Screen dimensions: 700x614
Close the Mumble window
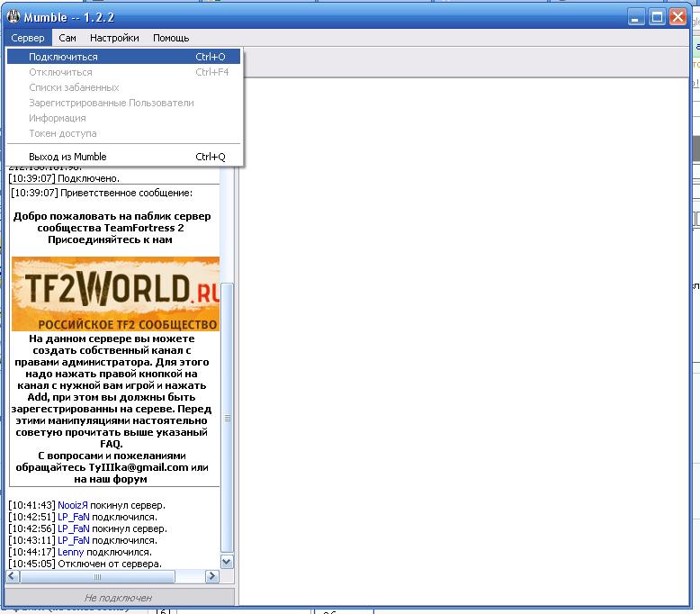click(678, 17)
